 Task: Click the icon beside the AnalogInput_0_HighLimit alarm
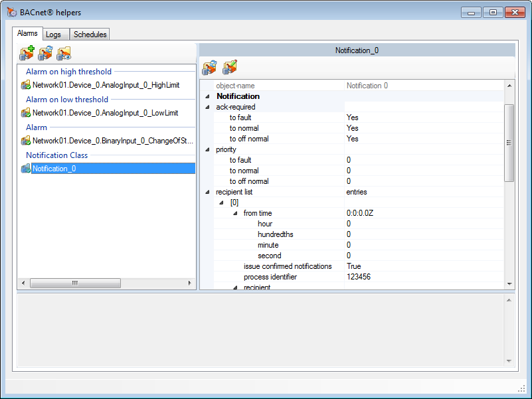(26, 85)
